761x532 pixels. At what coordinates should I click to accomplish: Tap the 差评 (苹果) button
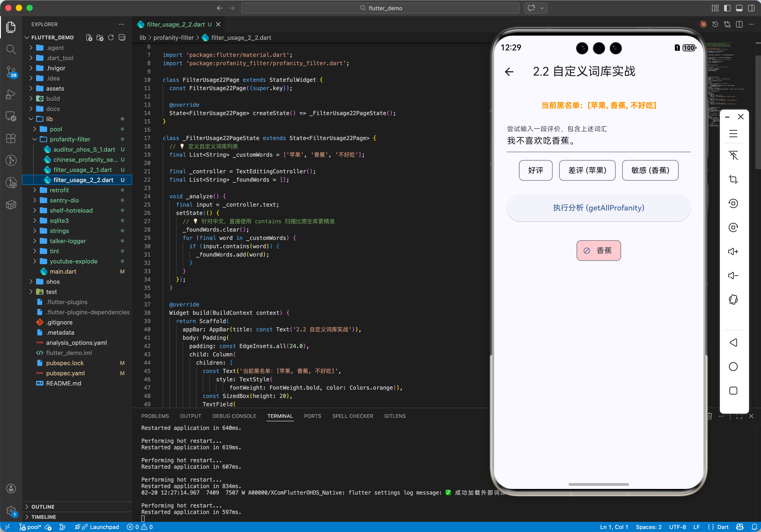(x=587, y=170)
